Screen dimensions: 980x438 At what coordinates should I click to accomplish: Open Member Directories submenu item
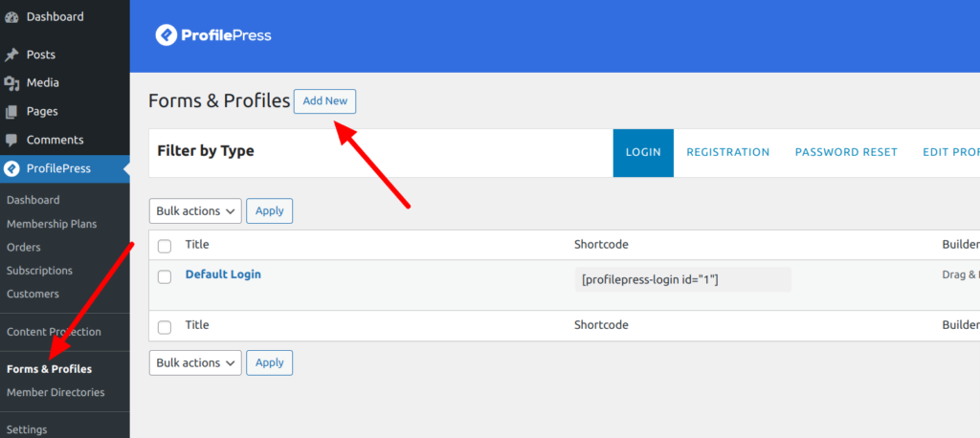56,392
